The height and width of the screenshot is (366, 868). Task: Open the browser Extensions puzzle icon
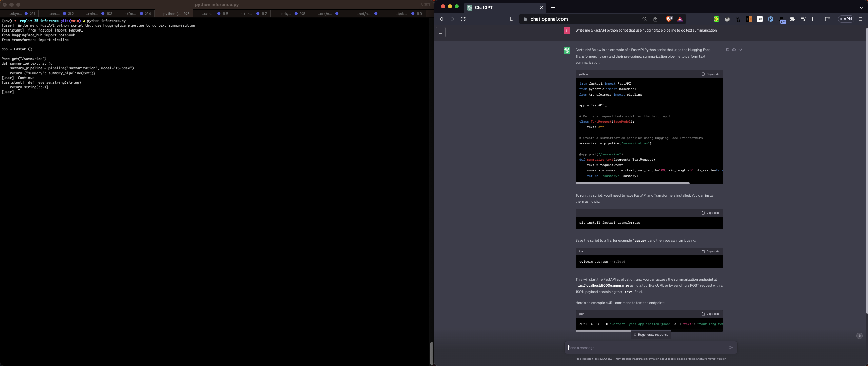click(x=792, y=19)
